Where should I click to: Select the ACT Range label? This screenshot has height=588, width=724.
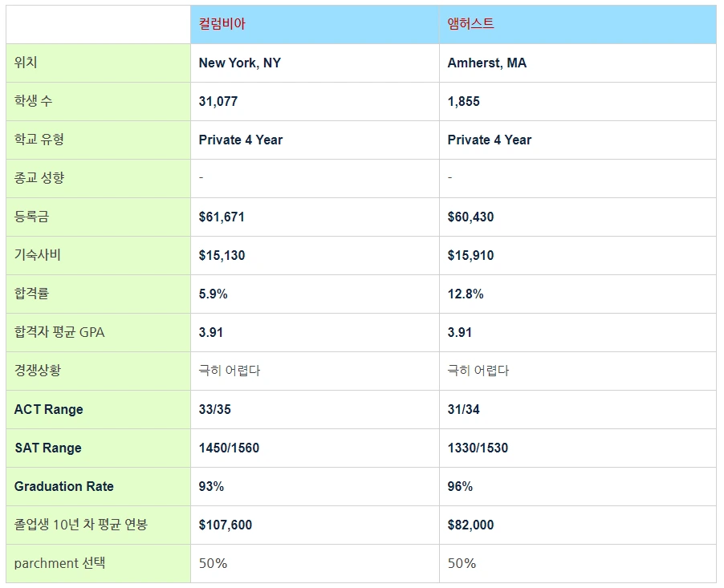coord(48,409)
